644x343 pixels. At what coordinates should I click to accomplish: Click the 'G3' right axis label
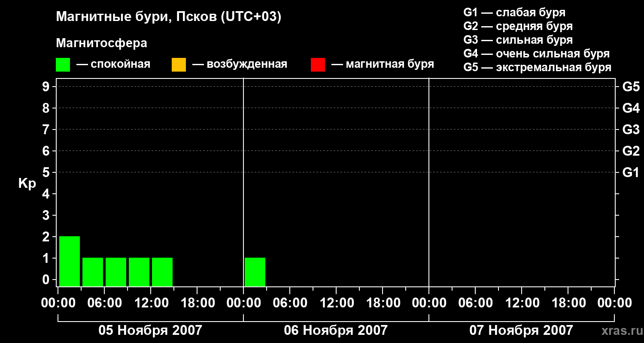(631, 129)
